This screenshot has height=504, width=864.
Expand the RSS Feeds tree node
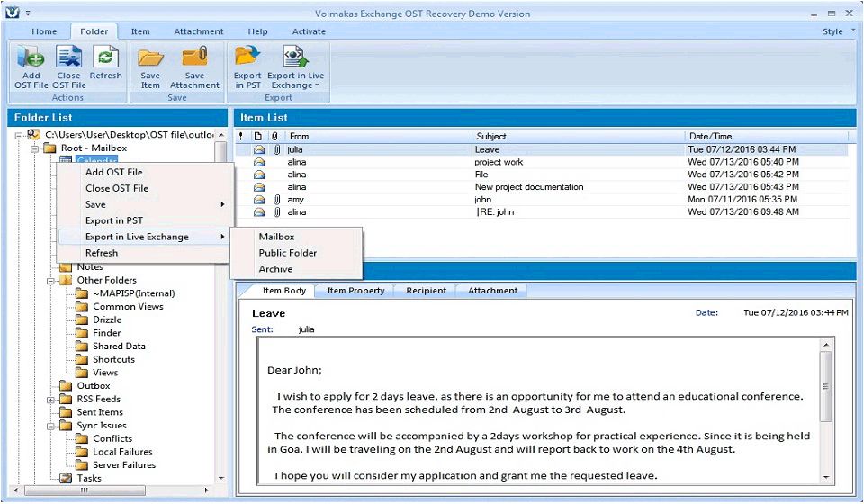(52, 400)
